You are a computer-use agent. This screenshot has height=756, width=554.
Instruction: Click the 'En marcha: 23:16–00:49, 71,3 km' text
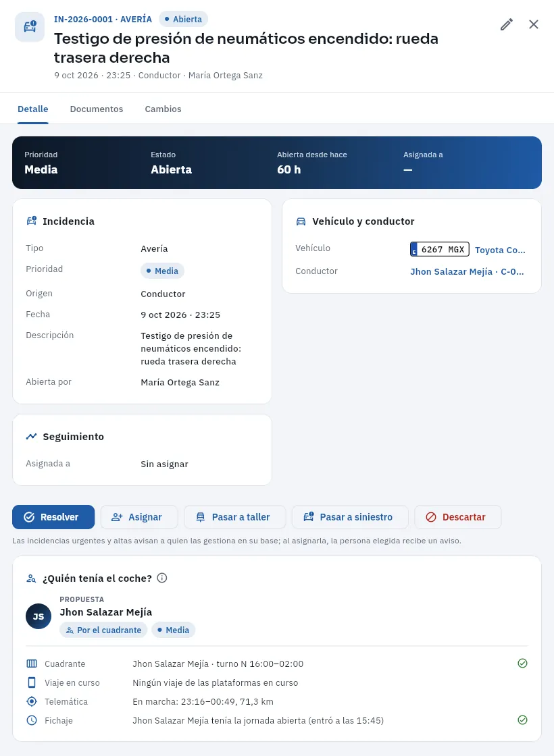click(x=203, y=701)
